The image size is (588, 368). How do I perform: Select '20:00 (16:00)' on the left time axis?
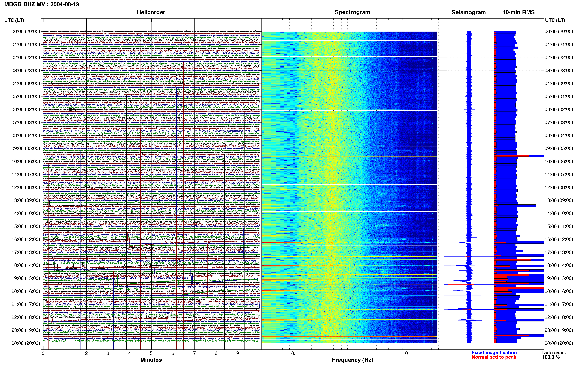coord(26,291)
